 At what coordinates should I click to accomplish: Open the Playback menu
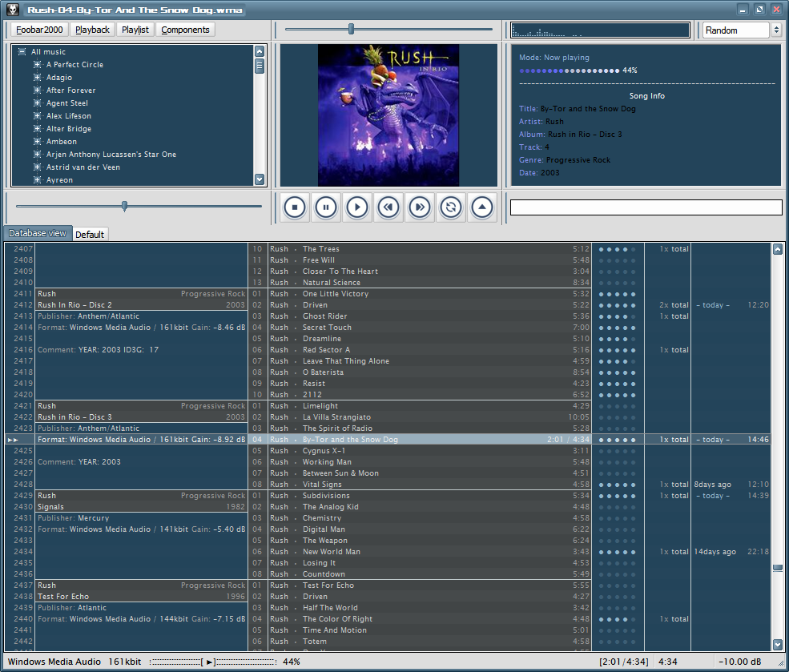coord(93,30)
